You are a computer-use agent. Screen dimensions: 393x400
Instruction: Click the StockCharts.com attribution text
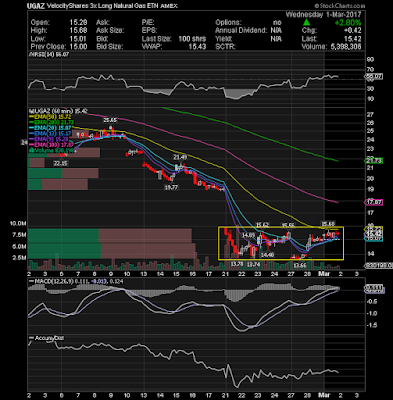[339, 6]
